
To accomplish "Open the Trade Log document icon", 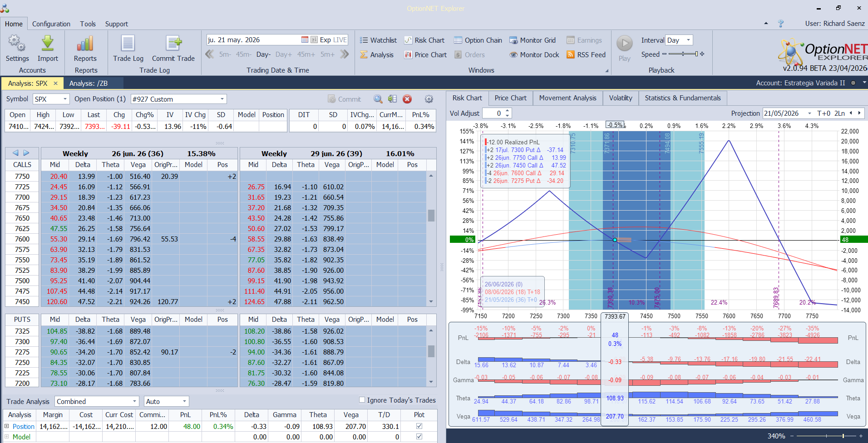I will [128, 44].
